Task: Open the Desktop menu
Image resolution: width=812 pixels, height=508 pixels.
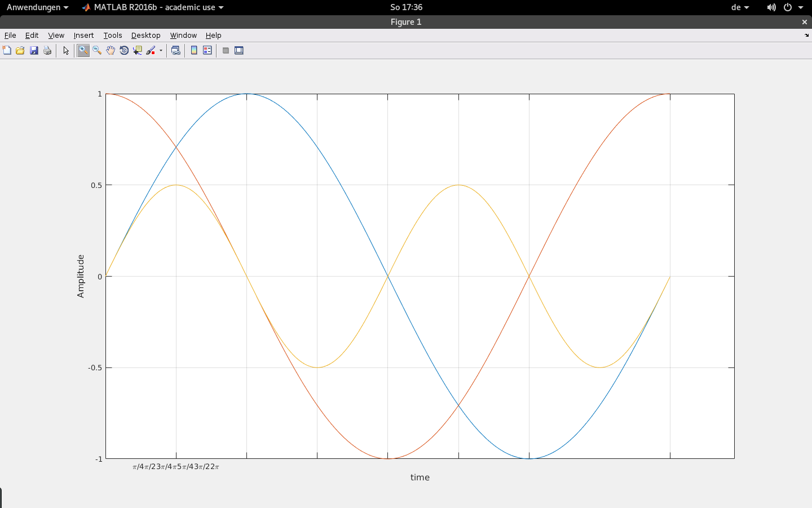Action: click(x=145, y=35)
